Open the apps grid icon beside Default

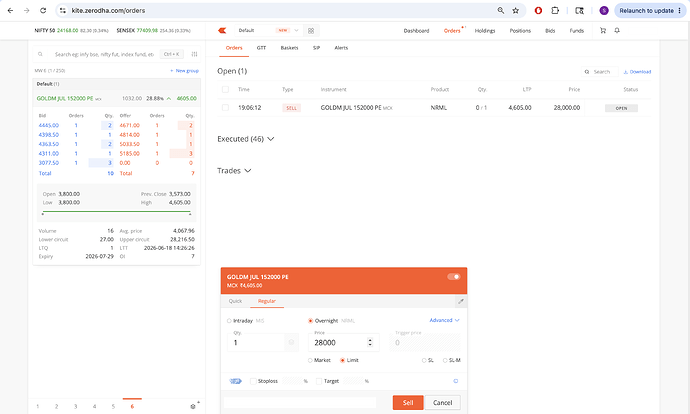tap(311, 30)
